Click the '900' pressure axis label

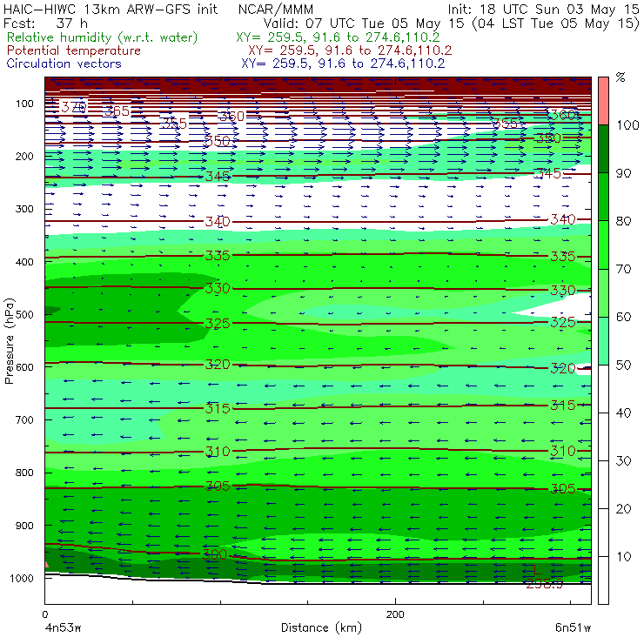pyautogui.click(x=24, y=526)
